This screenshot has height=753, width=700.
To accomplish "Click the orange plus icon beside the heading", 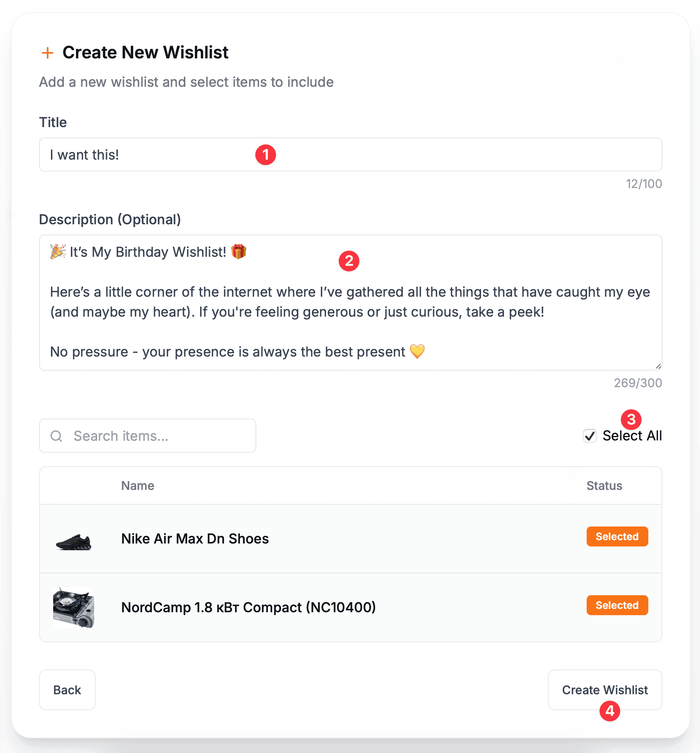I will [x=47, y=52].
